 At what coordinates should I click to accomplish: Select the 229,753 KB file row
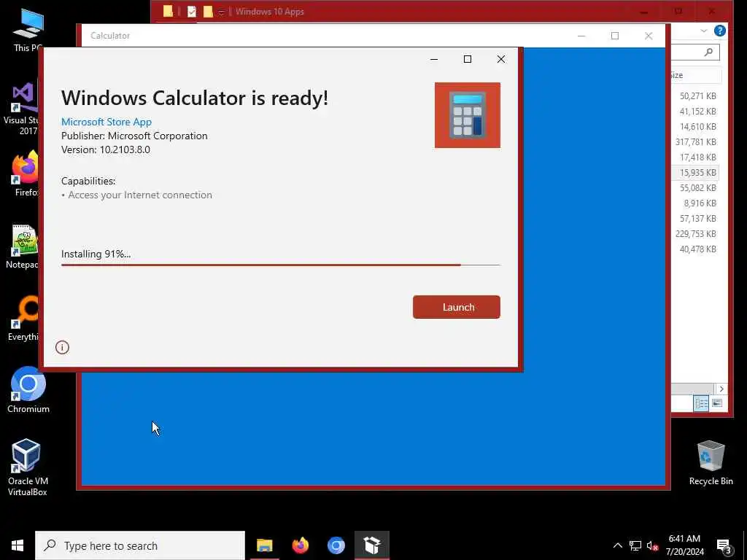(695, 234)
